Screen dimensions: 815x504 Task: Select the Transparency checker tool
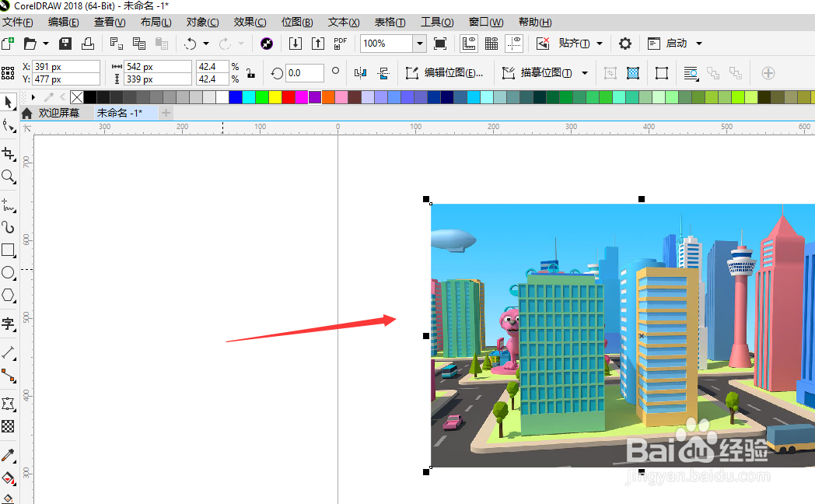pos(9,426)
